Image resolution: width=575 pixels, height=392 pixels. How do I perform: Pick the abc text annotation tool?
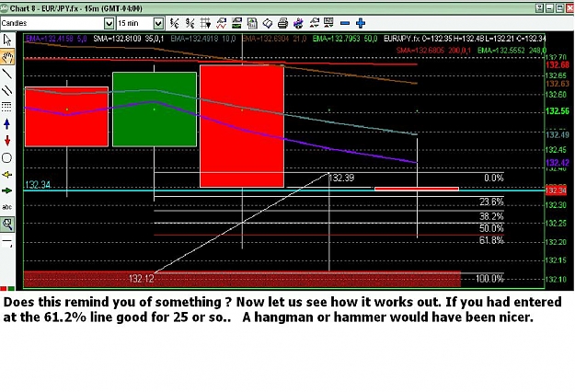click(7, 207)
